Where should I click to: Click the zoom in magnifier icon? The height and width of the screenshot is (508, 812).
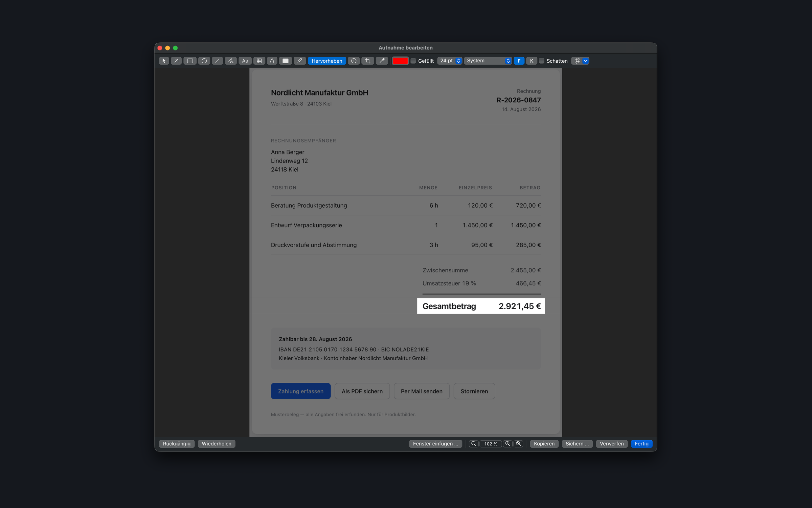coord(507,444)
